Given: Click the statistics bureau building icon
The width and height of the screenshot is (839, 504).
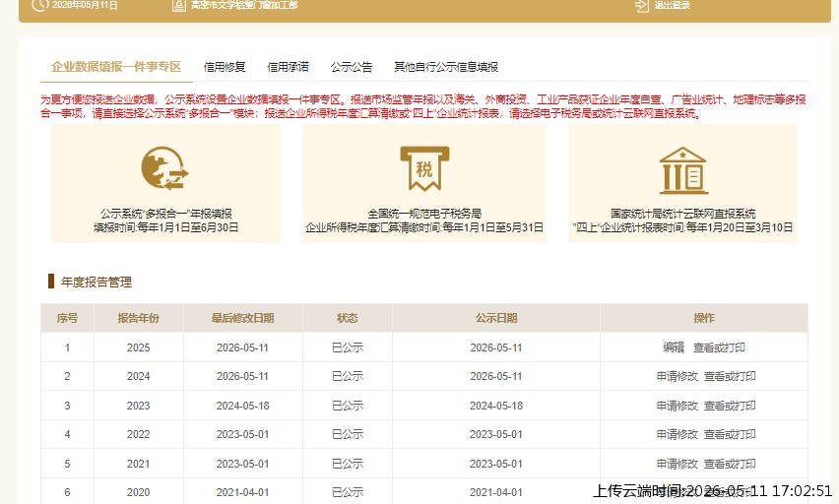Looking at the screenshot, I should point(682,170).
